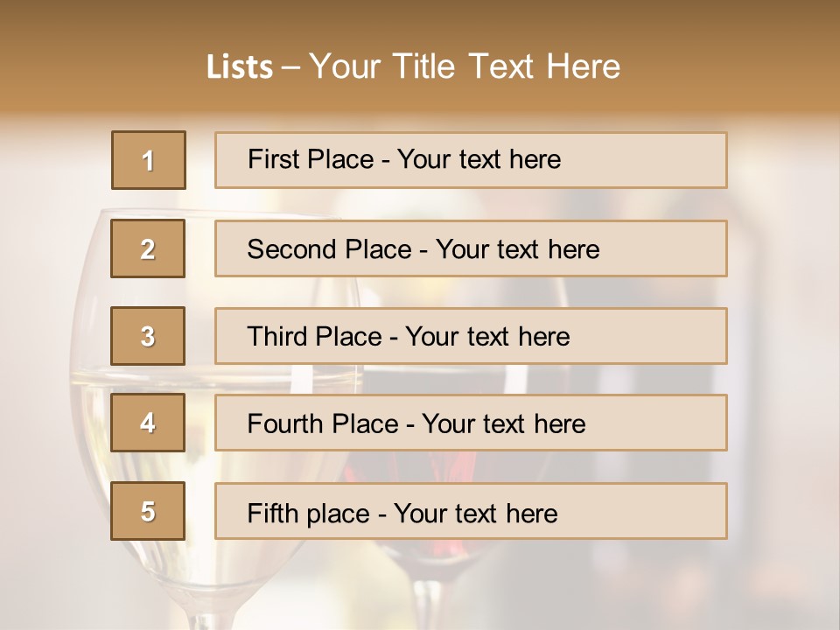This screenshot has height=630, width=840.
Task: Click the words 'First Place'
Action: point(311,159)
